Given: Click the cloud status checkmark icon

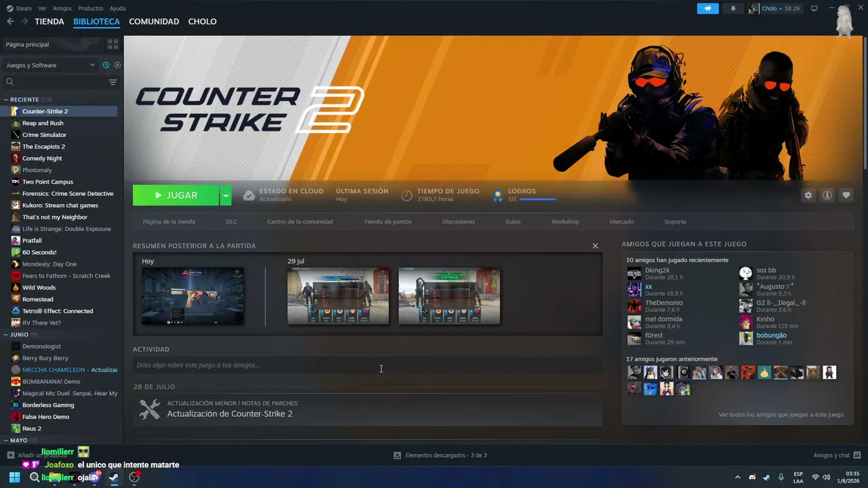Looking at the screenshot, I should point(249,195).
